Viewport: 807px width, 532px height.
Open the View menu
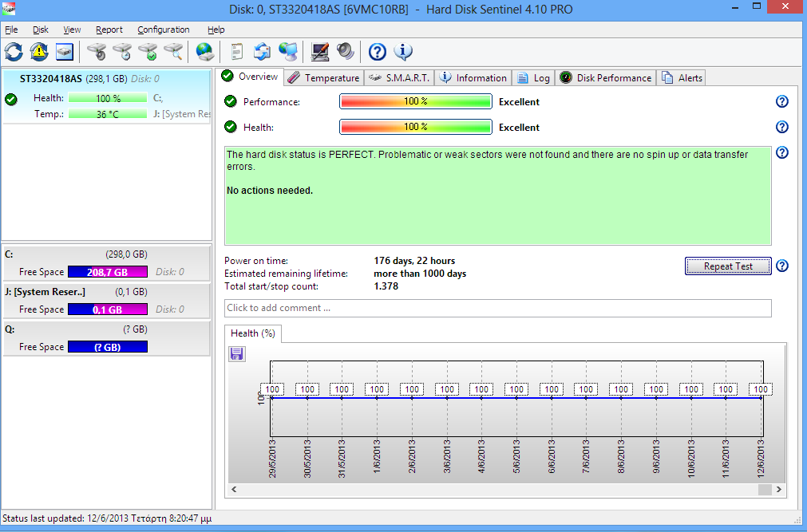72,30
